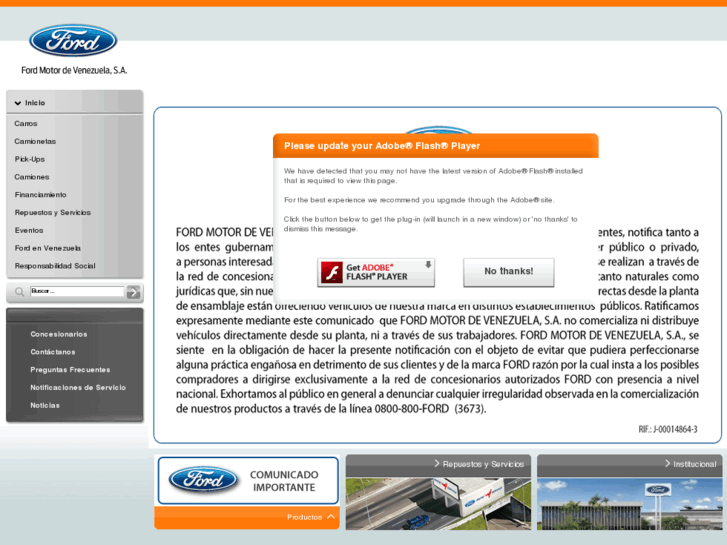Click the chevron arrow next to Productos
727x545 pixels.
click(x=331, y=517)
